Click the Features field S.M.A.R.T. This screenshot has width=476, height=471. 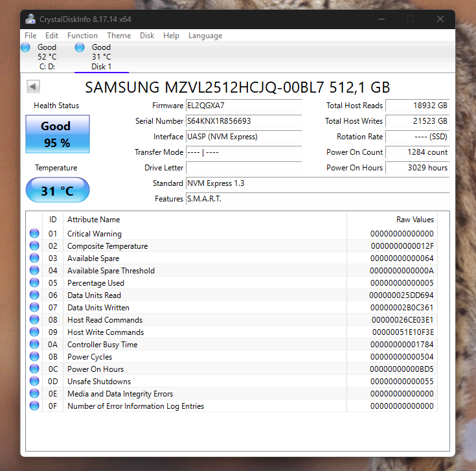[317, 199]
